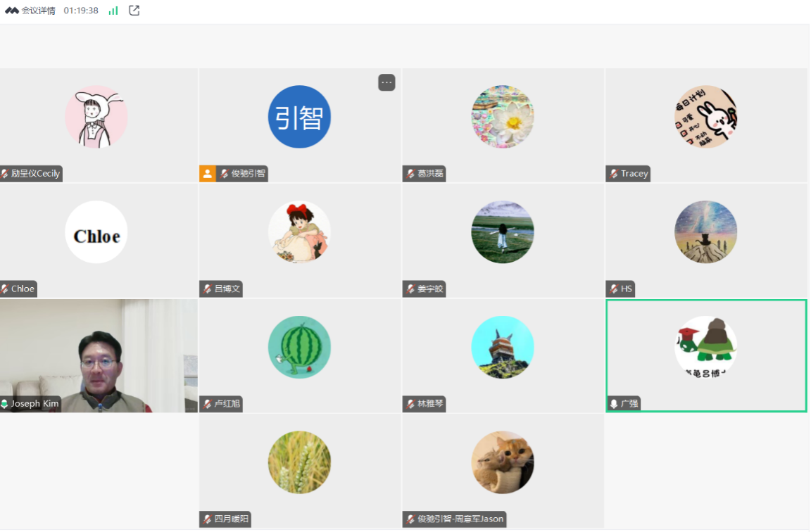Click the Tencent Meeting logo icon
This screenshot has height=532, width=811.
tap(12, 11)
